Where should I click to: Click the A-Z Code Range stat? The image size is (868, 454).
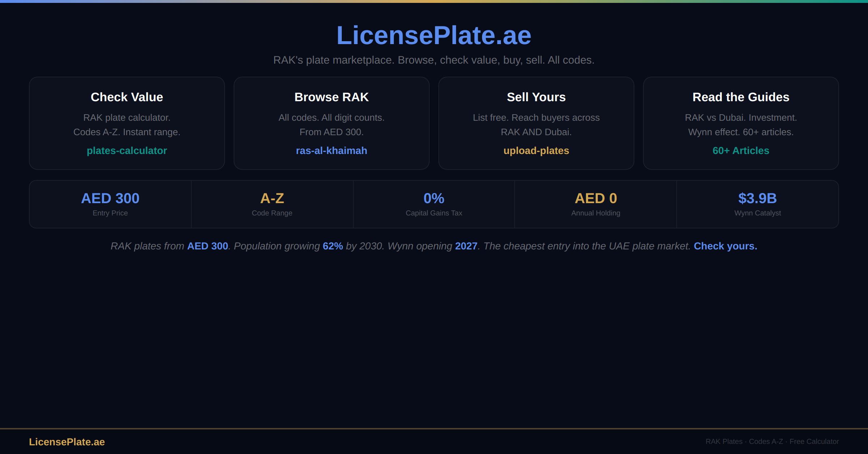click(x=272, y=198)
